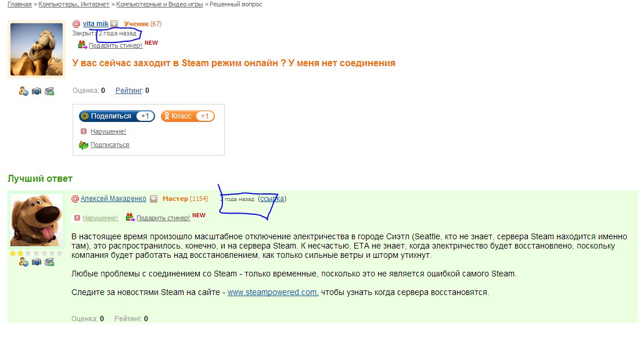This screenshot has height=338, width=644.
Task: Open dropdown arrow next to Алексей Макаренко
Action: pos(154,199)
